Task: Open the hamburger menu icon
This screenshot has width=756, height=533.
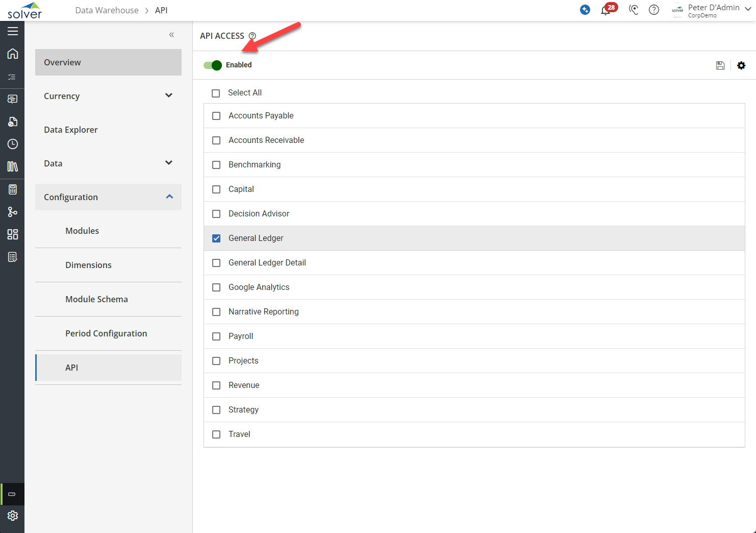Action: pyautogui.click(x=13, y=31)
